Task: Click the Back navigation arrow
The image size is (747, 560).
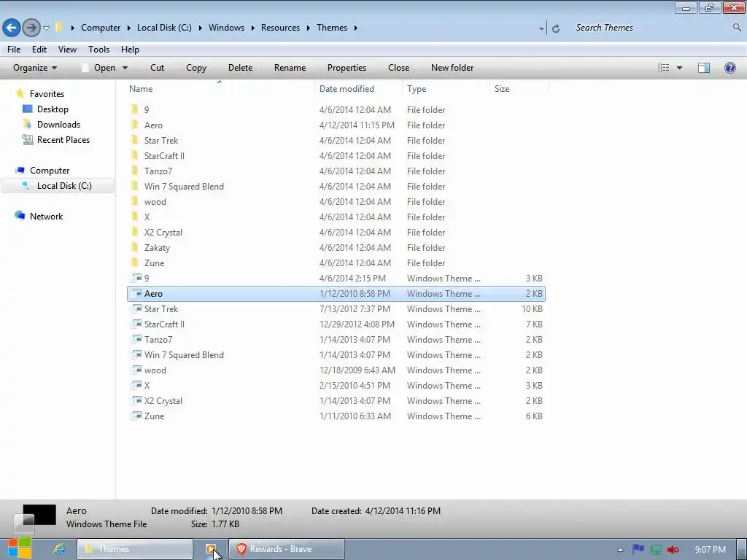Action: click(12, 28)
